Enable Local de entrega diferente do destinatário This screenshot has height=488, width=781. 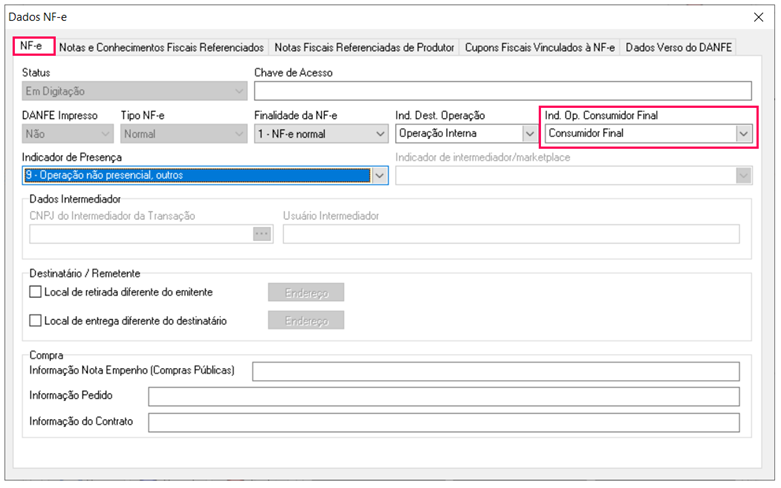pyautogui.click(x=37, y=321)
